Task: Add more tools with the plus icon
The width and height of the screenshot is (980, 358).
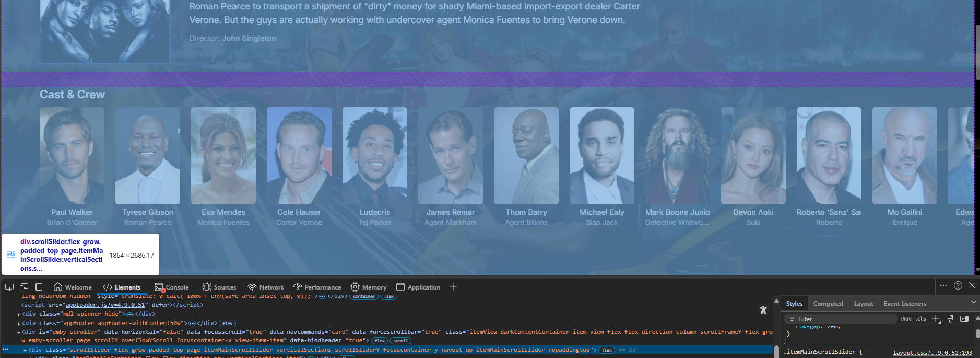Action: pos(453,287)
